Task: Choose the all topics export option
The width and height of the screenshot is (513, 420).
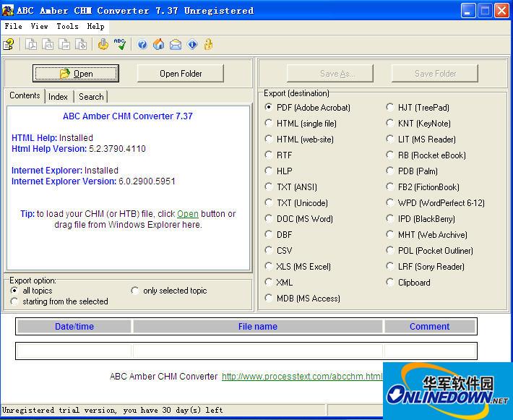Action: [31, 291]
